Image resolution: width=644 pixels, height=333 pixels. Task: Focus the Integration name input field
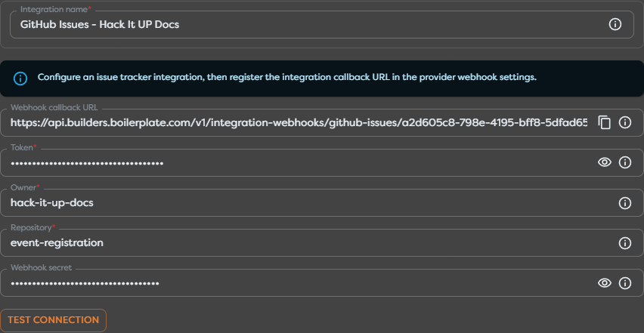tap(322, 25)
